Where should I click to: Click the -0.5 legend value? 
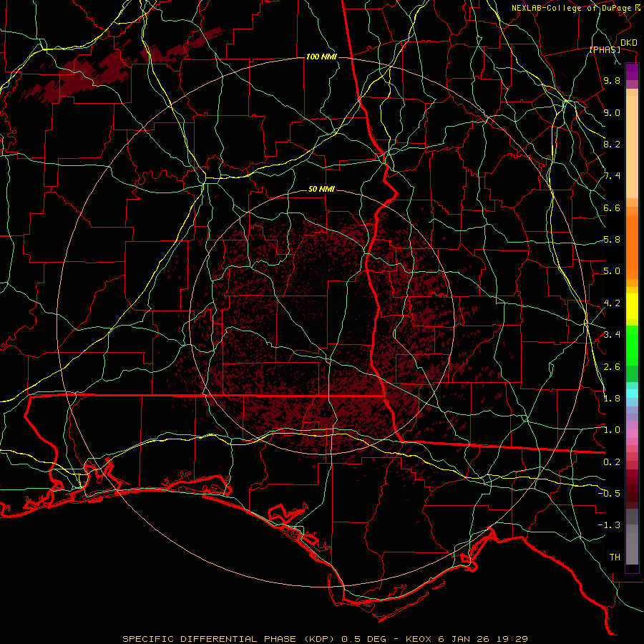point(609,493)
